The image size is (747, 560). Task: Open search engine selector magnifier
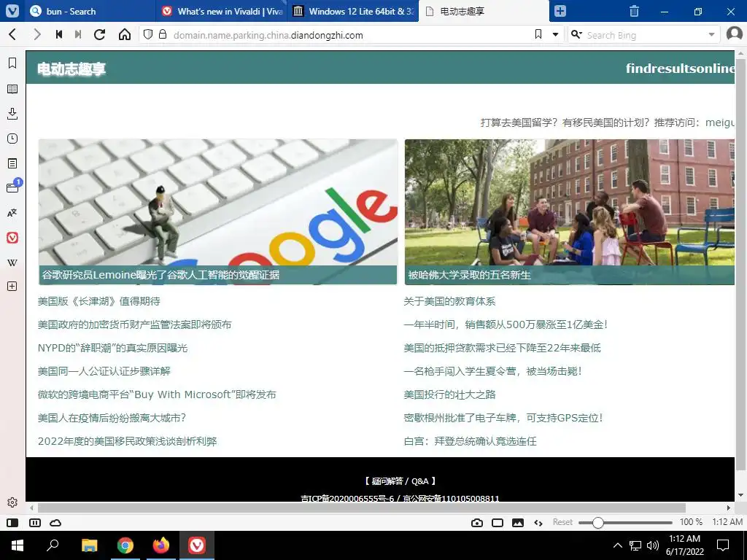[x=576, y=34]
